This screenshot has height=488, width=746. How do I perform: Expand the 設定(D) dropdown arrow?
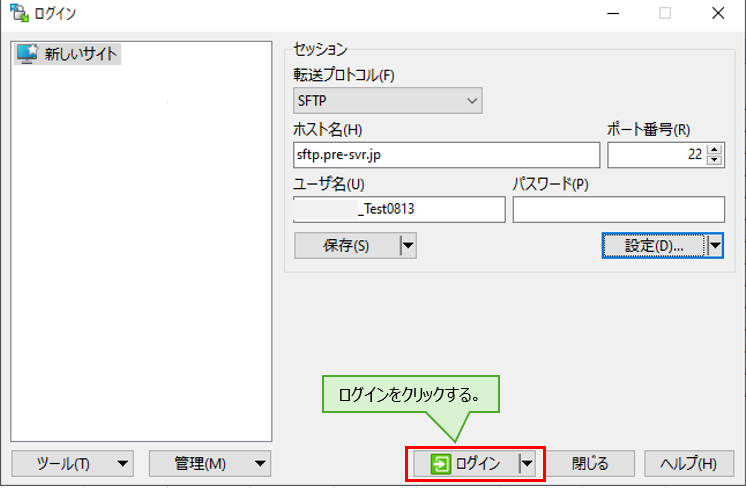click(x=715, y=245)
